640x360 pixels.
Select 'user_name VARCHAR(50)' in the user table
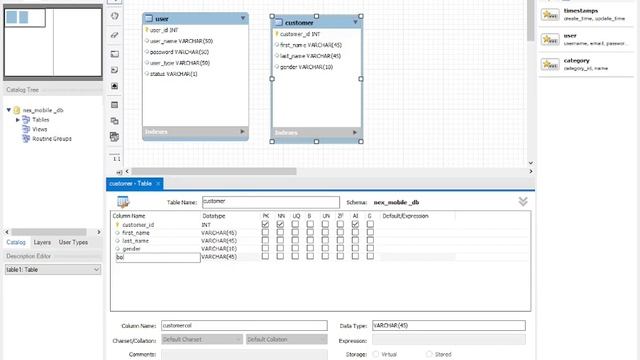click(181, 41)
